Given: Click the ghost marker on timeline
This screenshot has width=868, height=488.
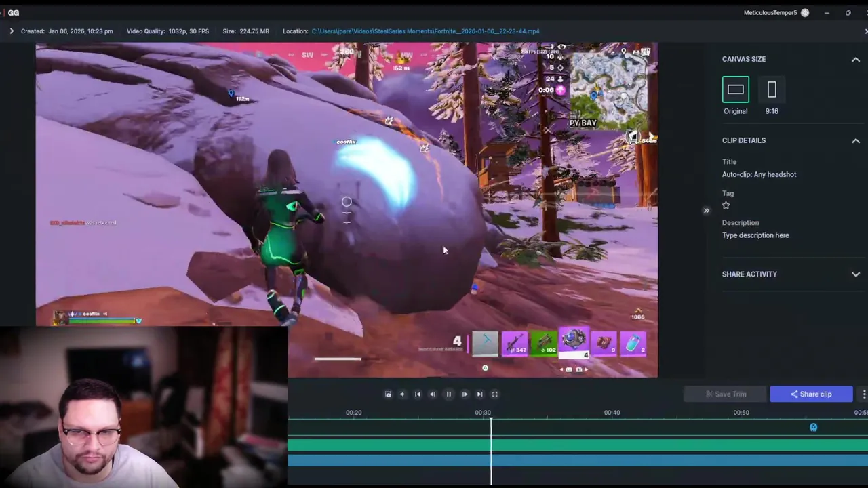Looking at the screenshot, I should click(x=814, y=427).
